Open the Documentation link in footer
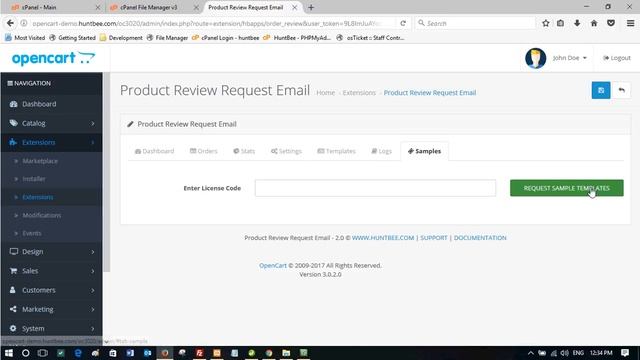The image size is (640, 360). 480,238
